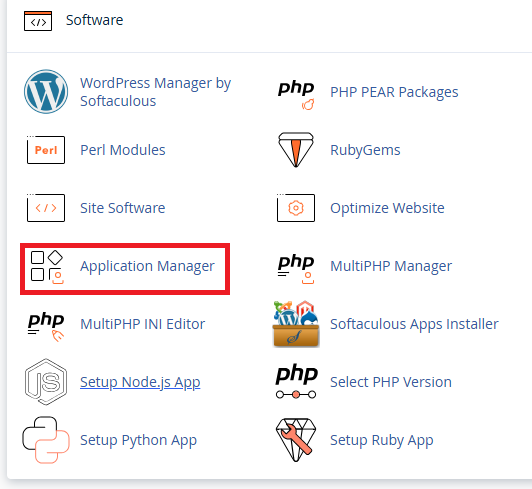Click the Softaculous Apps Installer box icon
Screen dimensions: 532x489
296,324
